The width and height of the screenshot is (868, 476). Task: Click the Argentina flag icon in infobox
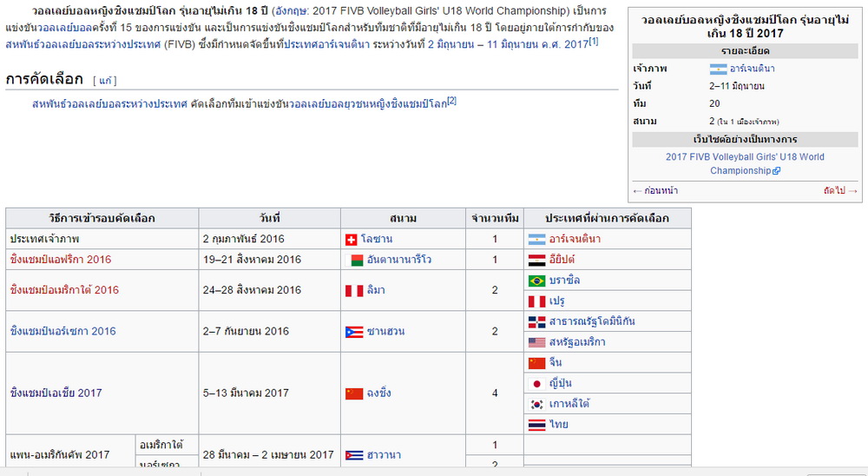tap(718, 69)
